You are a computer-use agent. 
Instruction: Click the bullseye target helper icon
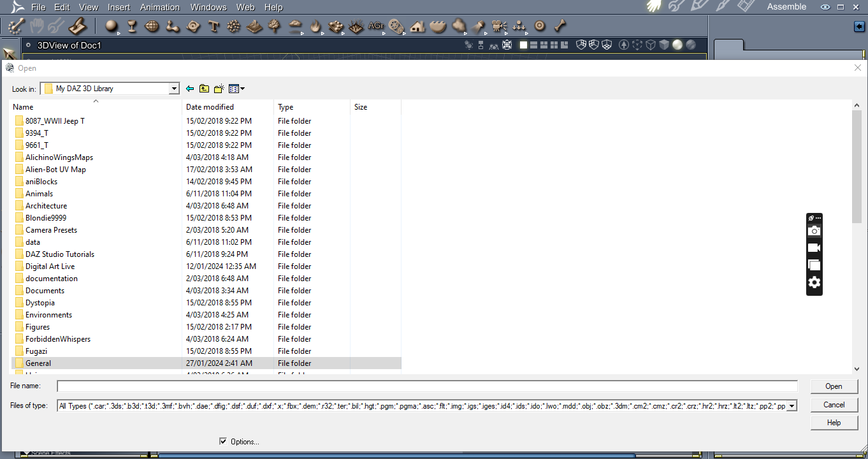540,26
